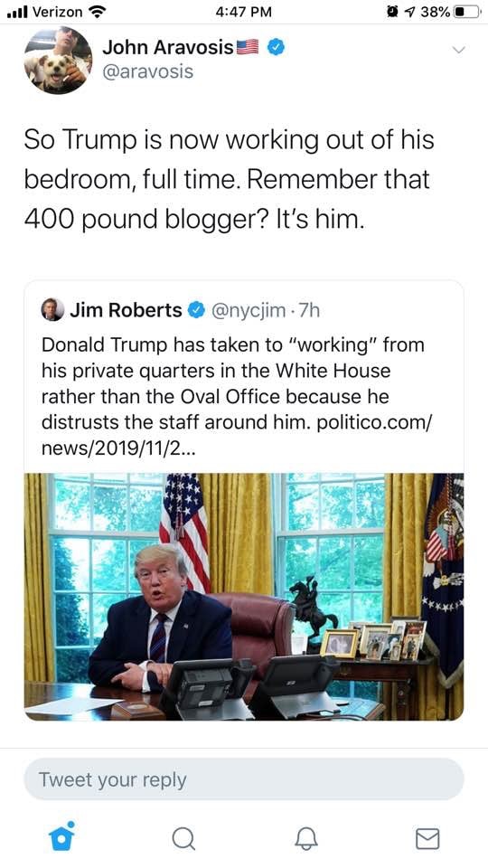Open the John Aravosis display name
Viewport: 488px width, 868px height.
pos(168,48)
